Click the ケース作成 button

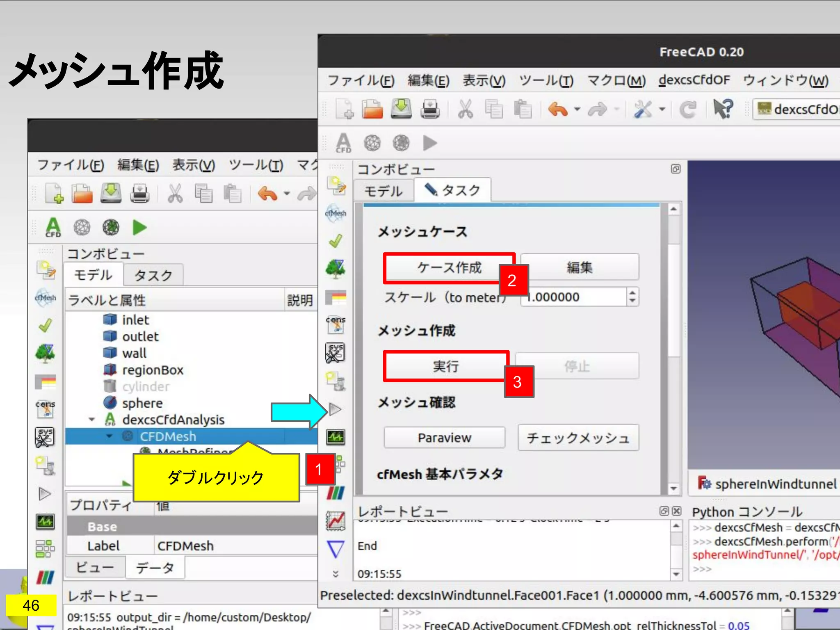coord(449,268)
